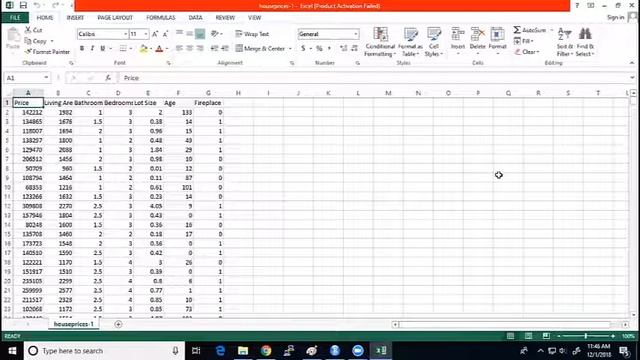Open the General number format dropdown

point(356,34)
